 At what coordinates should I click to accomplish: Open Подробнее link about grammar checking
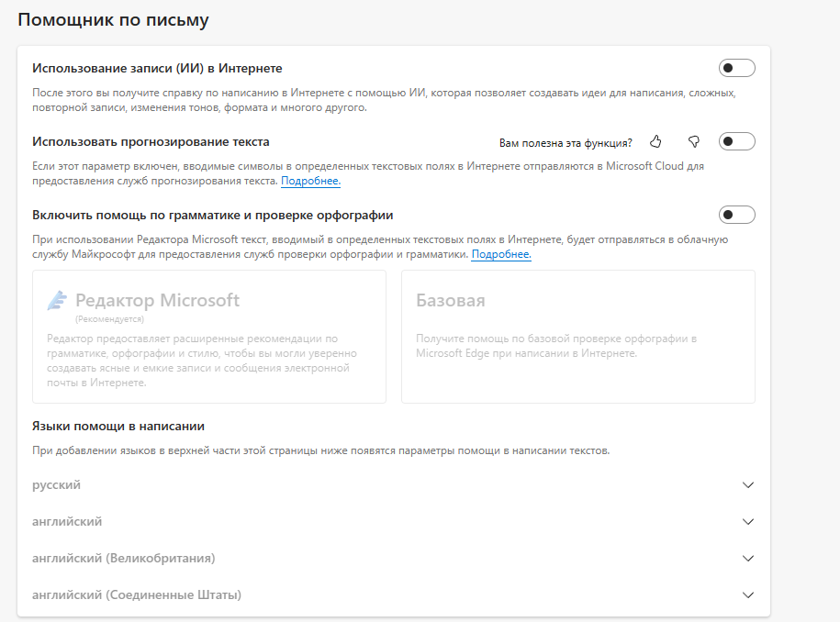point(501,254)
